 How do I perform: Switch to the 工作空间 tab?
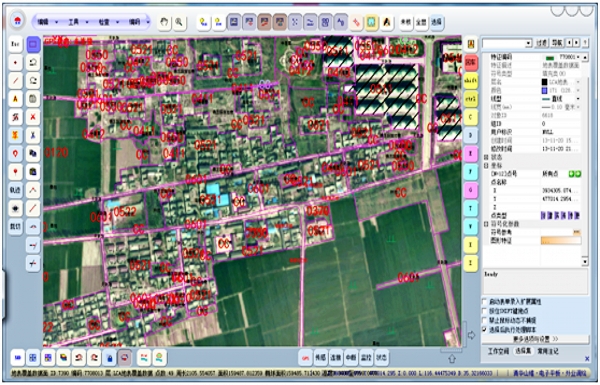click(498, 351)
